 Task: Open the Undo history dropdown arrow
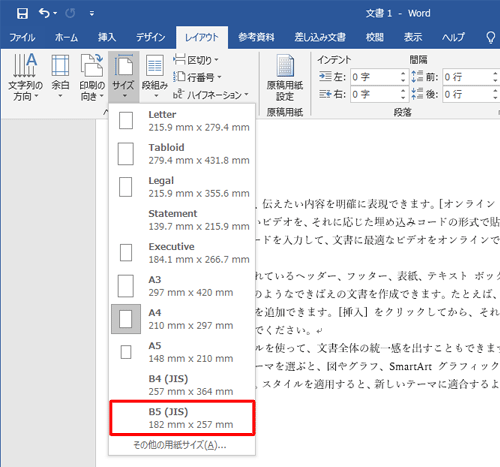coord(55,13)
